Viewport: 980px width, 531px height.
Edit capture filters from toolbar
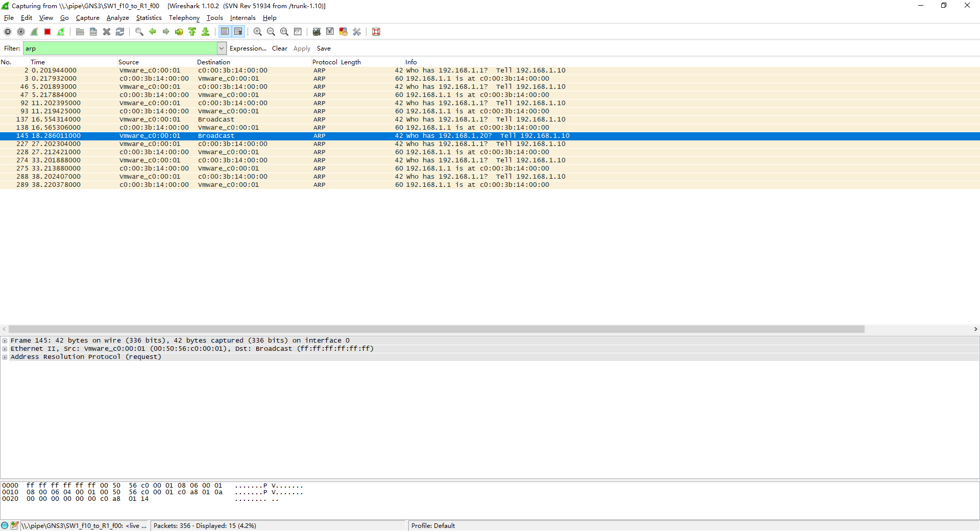317,32
